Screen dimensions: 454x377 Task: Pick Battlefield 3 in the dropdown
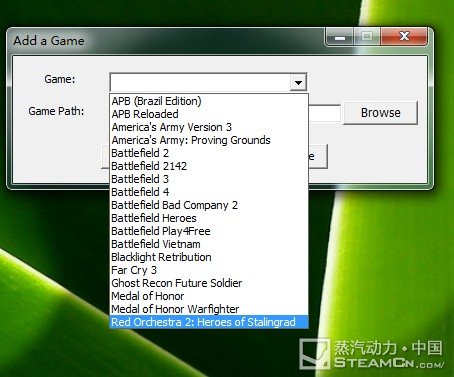click(209, 179)
